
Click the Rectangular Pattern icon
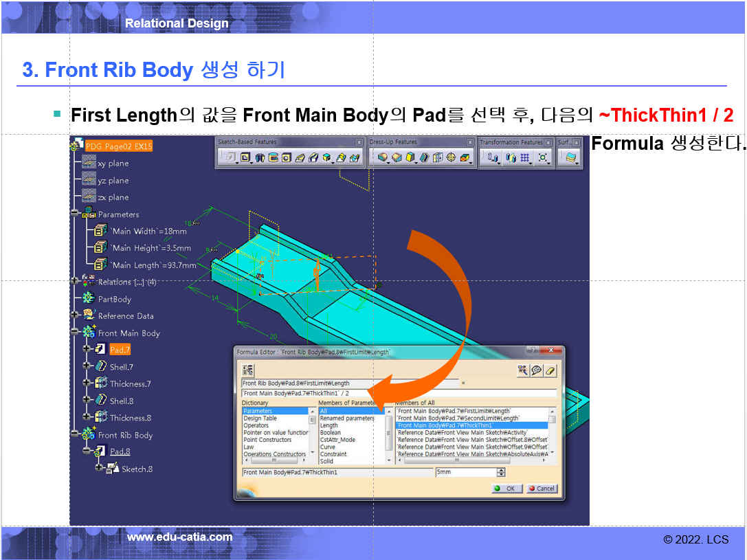pos(524,158)
